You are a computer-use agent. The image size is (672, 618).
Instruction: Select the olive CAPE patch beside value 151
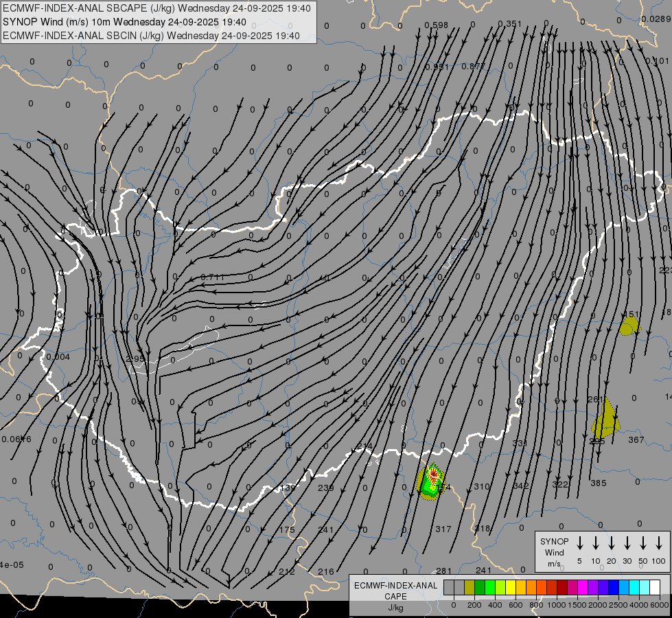629,326
